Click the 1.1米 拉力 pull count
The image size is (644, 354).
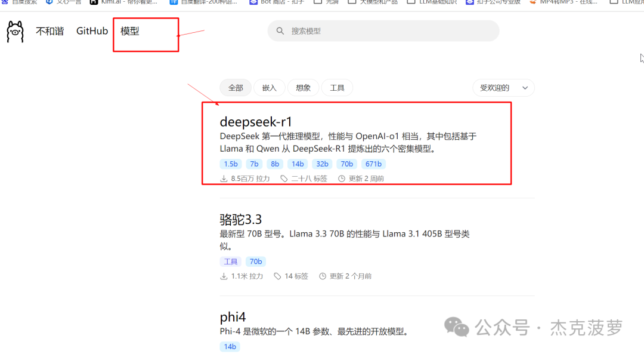click(x=247, y=276)
